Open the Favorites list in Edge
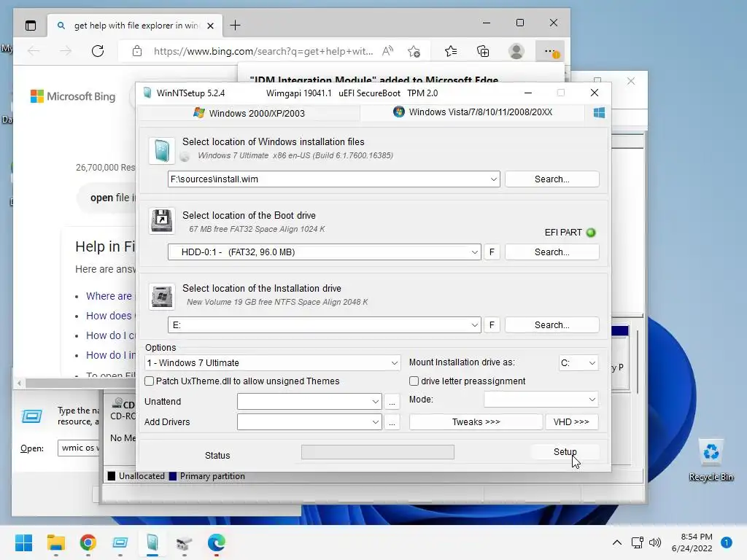This screenshot has width=747, height=560. click(x=451, y=51)
